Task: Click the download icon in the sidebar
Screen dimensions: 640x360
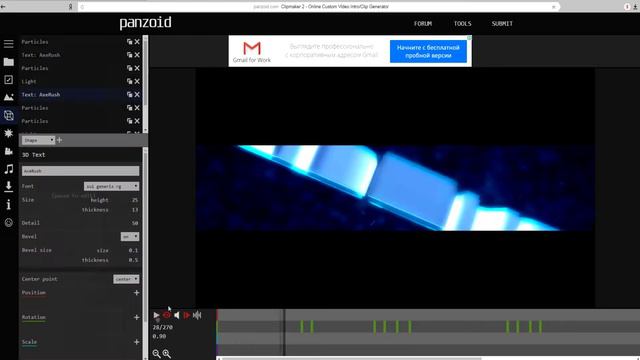Action: click(x=9, y=187)
